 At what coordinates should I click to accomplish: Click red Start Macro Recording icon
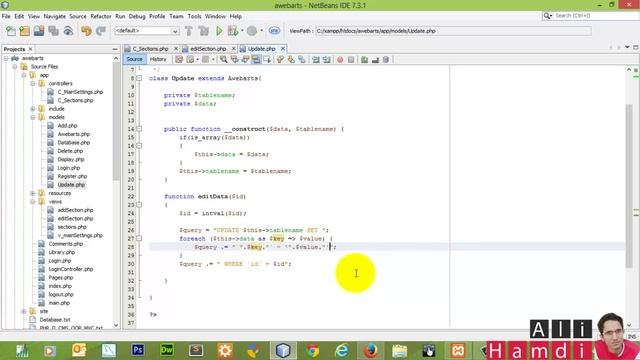click(340, 60)
